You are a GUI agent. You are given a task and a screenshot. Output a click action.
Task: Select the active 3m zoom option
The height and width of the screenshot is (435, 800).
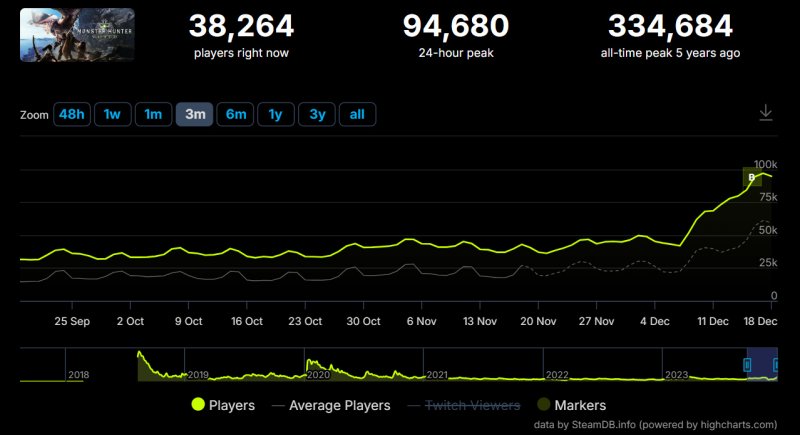(194, 115)
